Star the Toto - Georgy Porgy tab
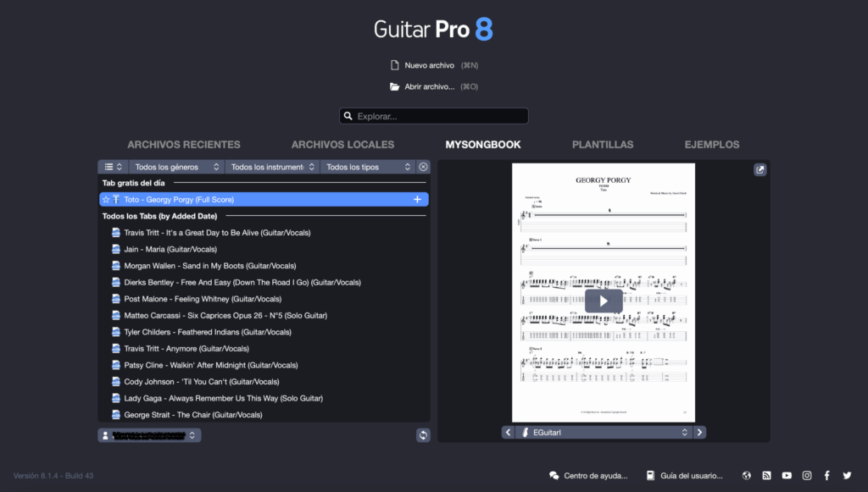The height and width of the screenshot is (492, 868). click(106, 200)
